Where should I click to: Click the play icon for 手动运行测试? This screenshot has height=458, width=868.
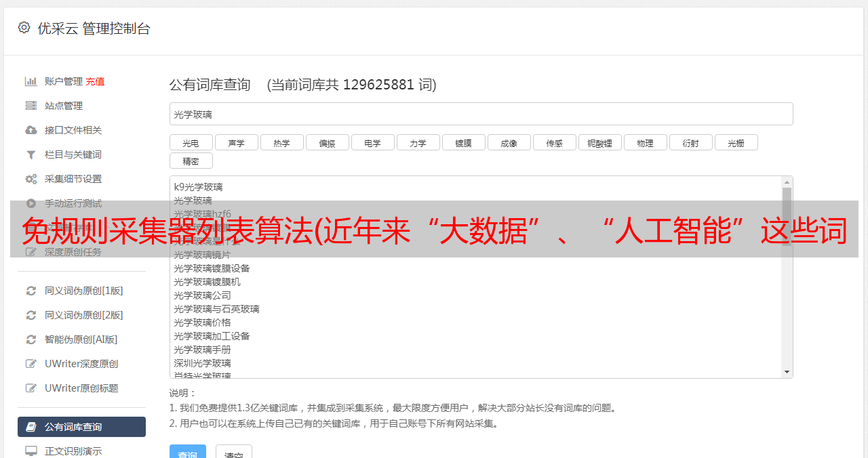point(31,203)
